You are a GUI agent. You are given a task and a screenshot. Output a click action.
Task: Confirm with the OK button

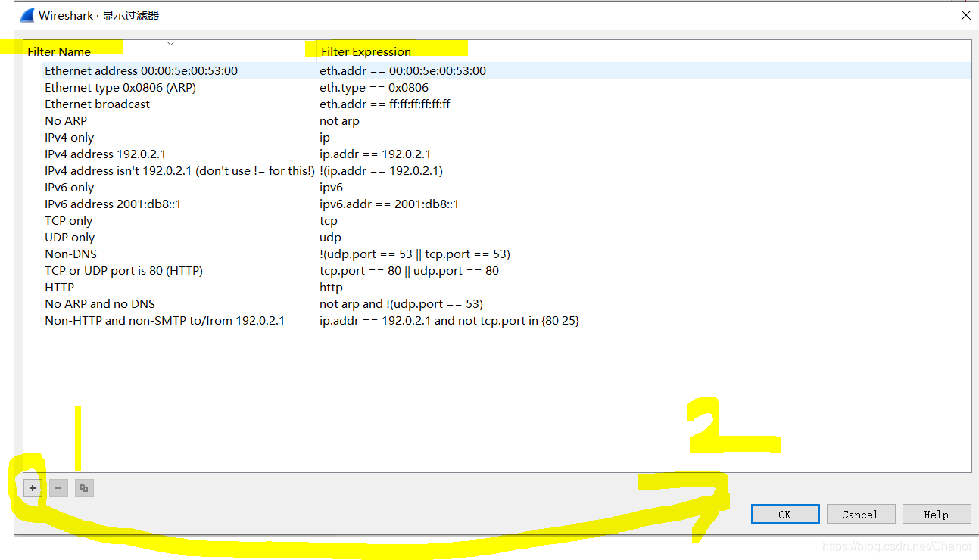pyautogui.click(x=785, y=514)
